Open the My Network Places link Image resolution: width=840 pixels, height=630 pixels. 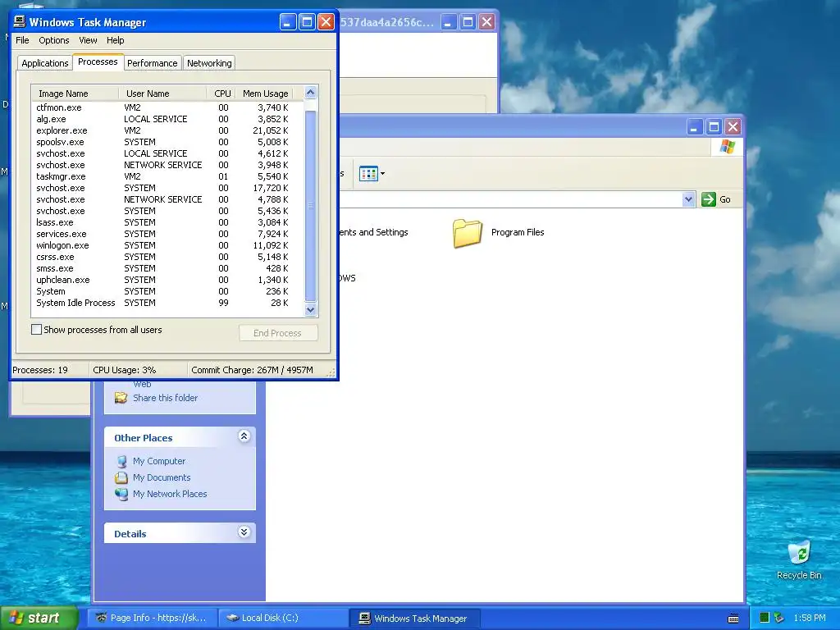(170, 494)
